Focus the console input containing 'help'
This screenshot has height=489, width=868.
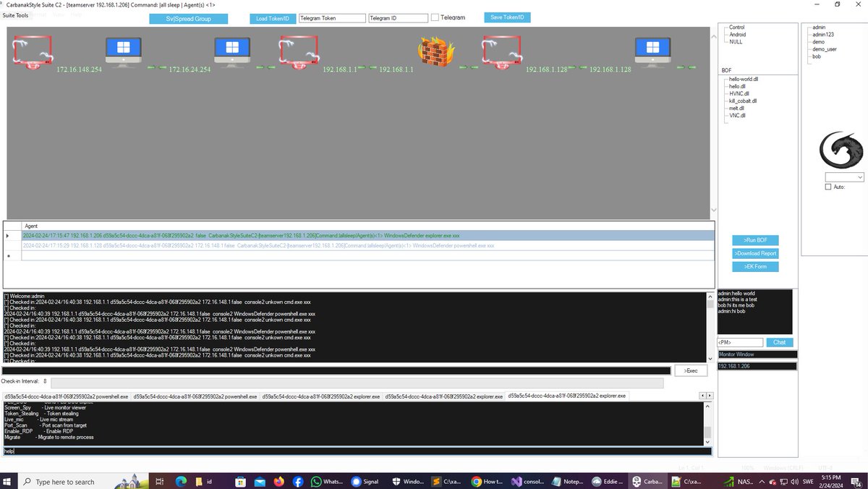[x=357, y=451]
